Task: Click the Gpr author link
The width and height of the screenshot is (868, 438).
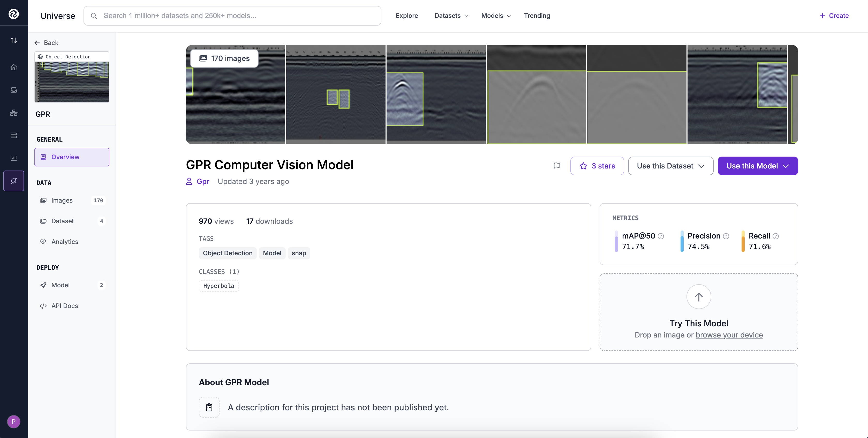Action: 203,181
